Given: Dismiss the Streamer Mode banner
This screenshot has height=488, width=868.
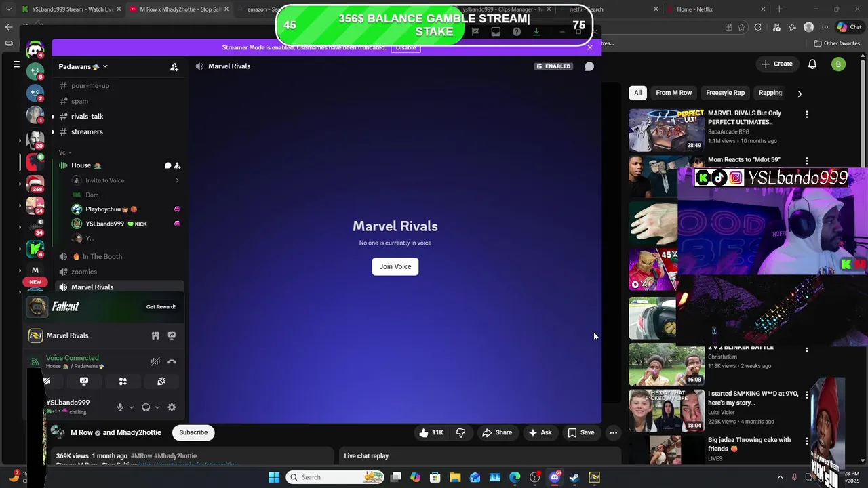Looking at the screenshot, I should coord(590,47).
